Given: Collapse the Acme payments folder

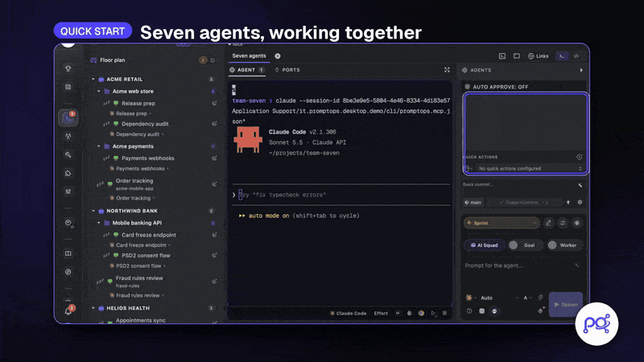Looking at the screenshot, I should click(x=99, y=146).
